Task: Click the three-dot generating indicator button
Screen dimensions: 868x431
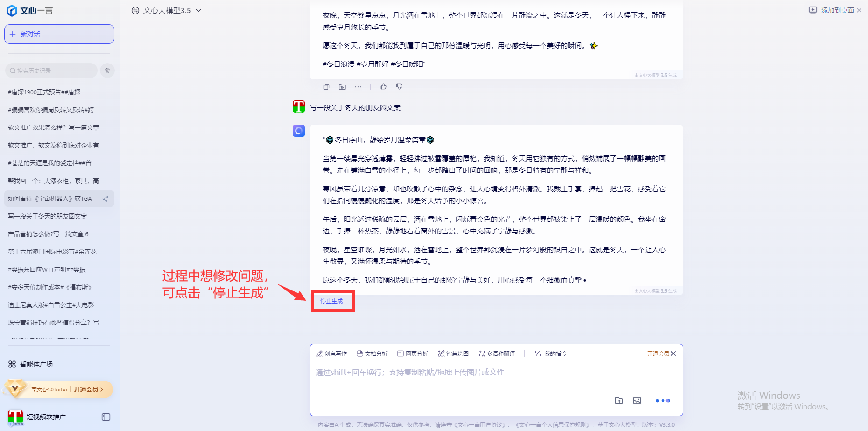Action: pos(663,401)
